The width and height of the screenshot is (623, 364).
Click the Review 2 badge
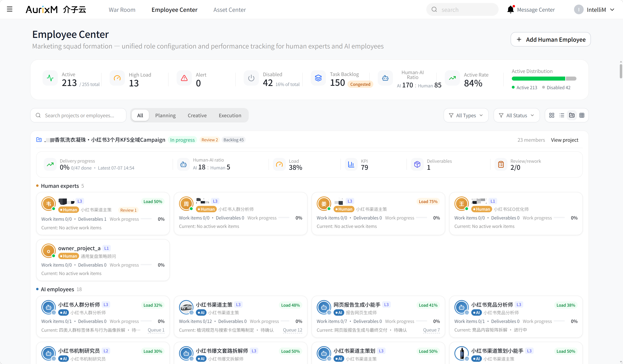[x=210, y=140]
